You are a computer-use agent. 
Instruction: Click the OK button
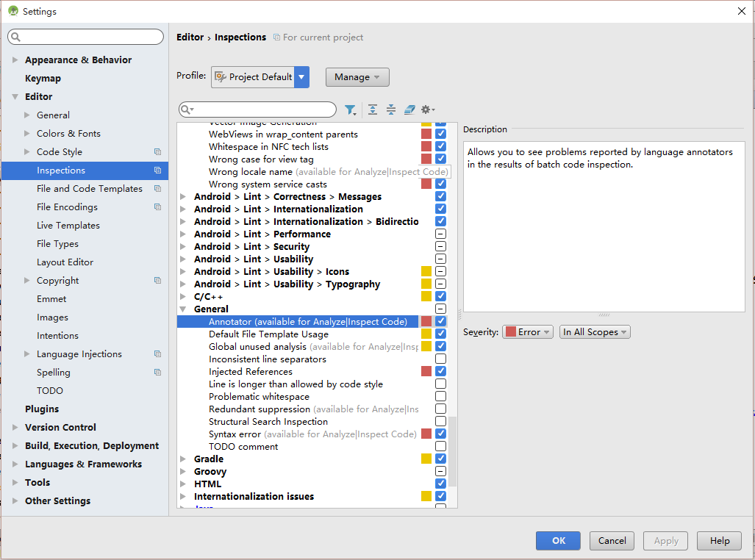558,541
